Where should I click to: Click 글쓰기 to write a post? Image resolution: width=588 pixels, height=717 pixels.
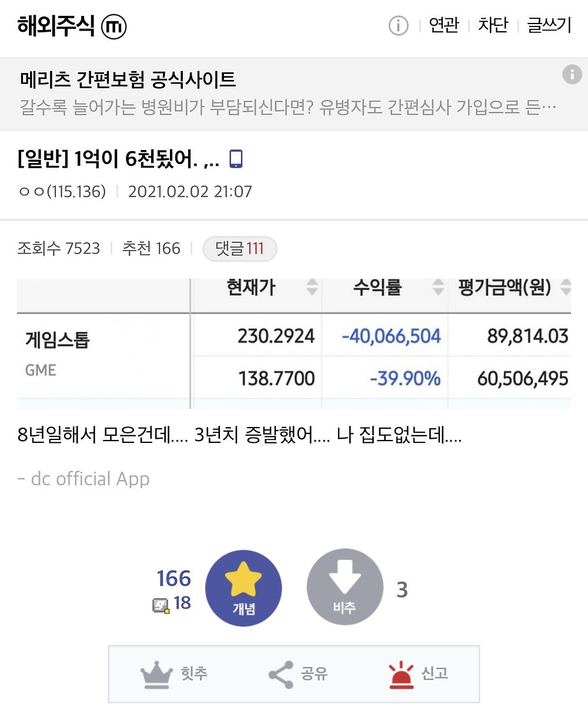pos(549,26)
